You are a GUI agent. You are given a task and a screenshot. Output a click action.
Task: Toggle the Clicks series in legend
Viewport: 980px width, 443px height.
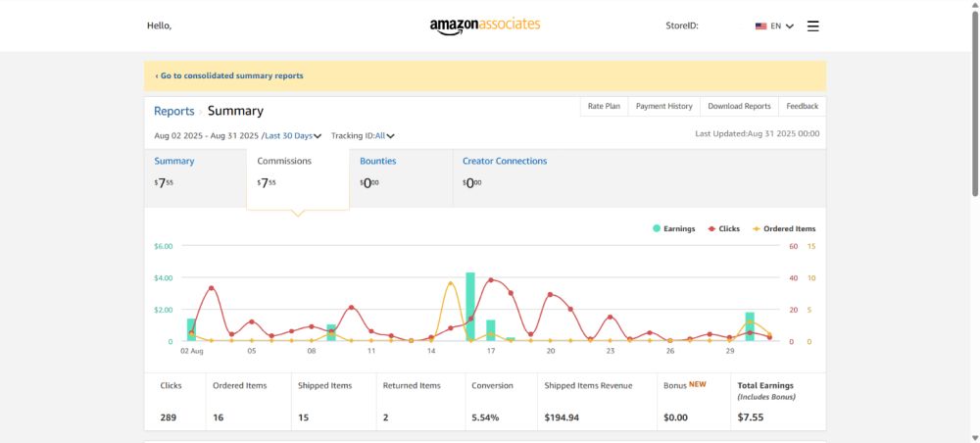pyautogui.click(x=724, y=228)
